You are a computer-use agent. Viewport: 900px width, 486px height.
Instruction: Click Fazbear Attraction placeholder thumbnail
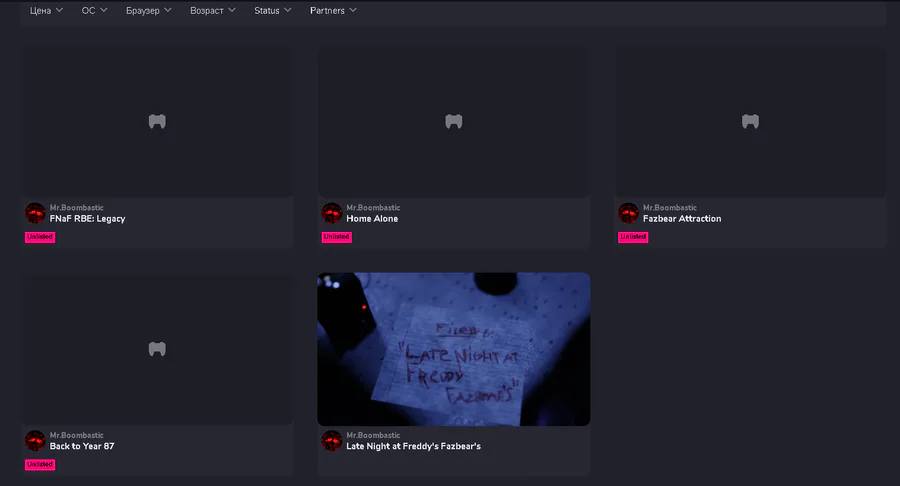pyautogui.click(x=750, y=122)
